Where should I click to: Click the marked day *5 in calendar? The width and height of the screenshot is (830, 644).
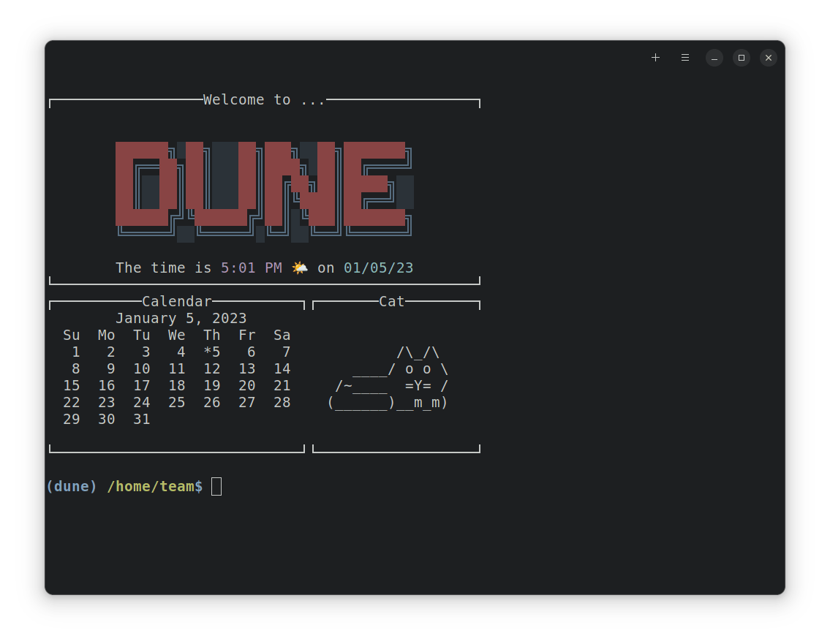click(212, 352)
